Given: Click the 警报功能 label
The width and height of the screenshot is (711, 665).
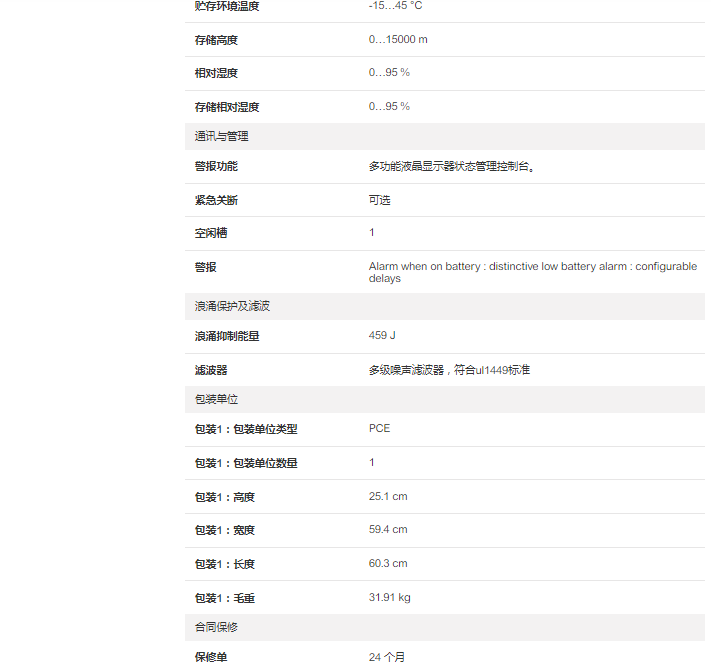Looking at the screenshot, I should point(216,166).
